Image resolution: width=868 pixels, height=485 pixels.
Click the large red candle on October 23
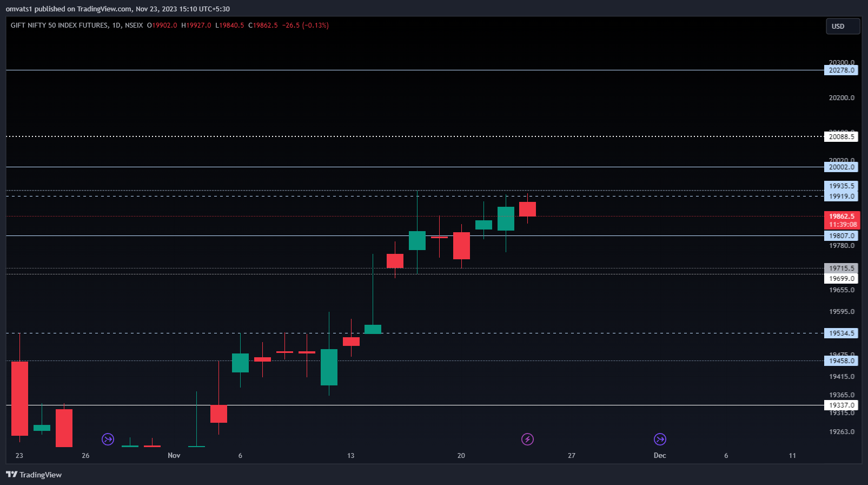19,398
